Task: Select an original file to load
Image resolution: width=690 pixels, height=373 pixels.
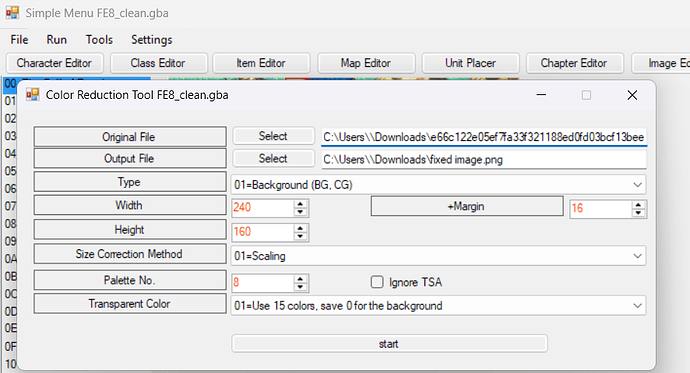Action: point(273,136)
